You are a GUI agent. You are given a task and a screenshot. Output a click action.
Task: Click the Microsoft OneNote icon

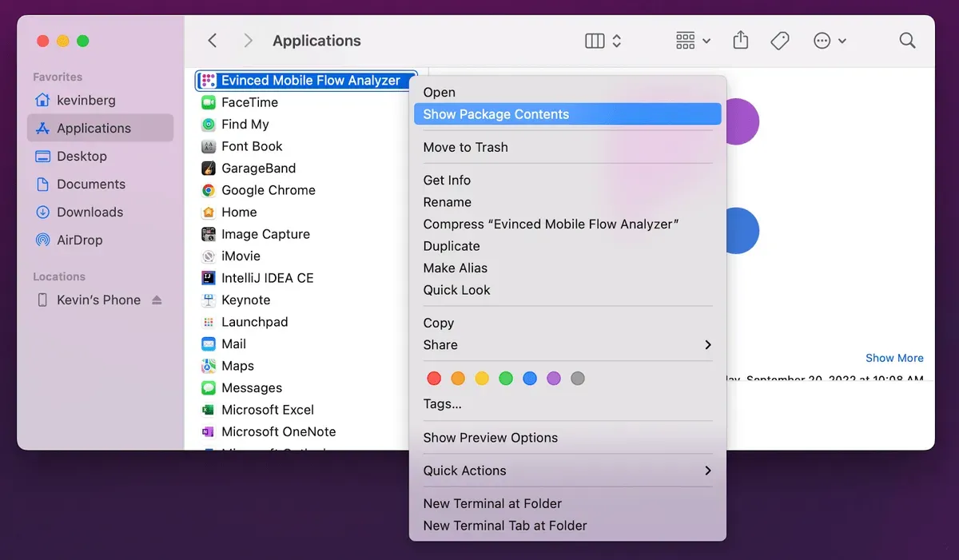click(x=208, y=432)
